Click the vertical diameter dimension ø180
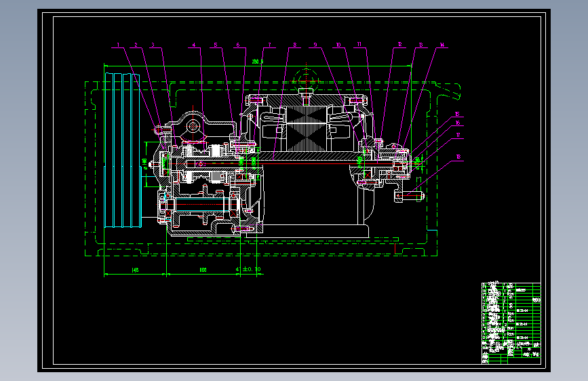This screenshot has height=381, width=588. [144, 163]
